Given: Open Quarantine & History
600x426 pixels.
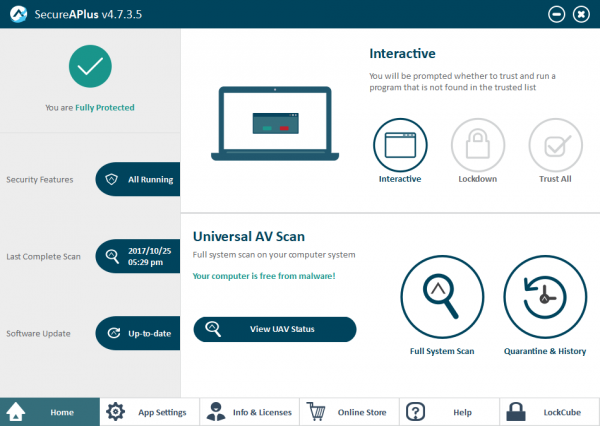Looking at the screenshot, I should (545, 297).
